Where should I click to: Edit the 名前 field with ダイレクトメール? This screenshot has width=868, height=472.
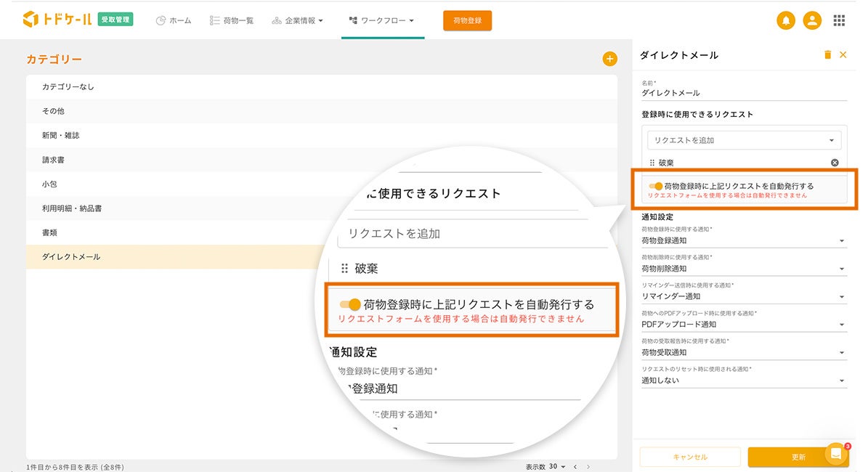tap(744, 93)
